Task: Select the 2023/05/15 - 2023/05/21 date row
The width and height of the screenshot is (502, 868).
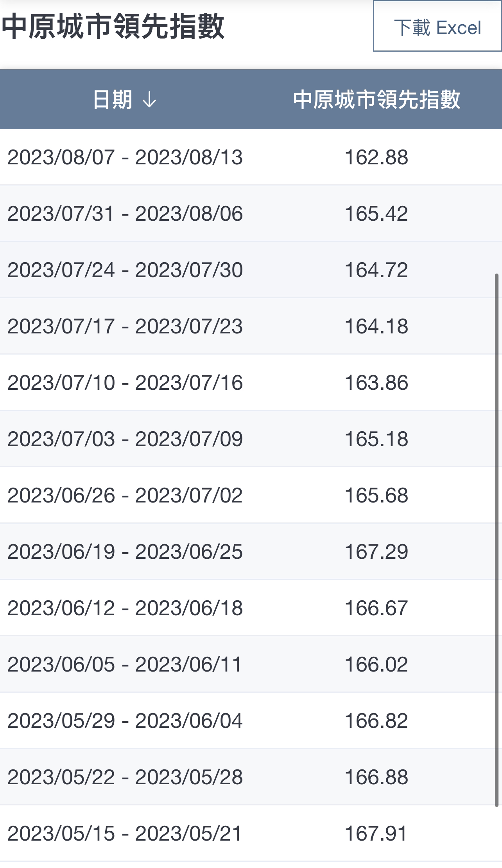Action: 125,834
